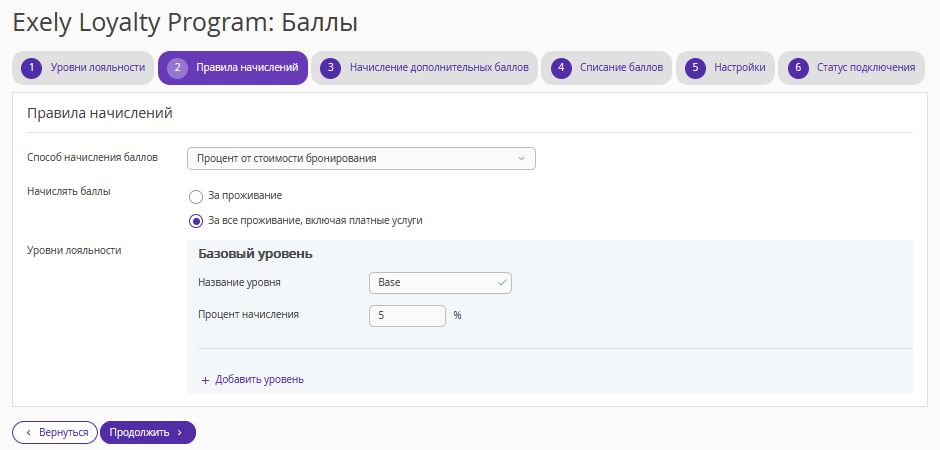Click the step 1 number circle icon
The image size is (940, 450).
[x=31, y=68]
